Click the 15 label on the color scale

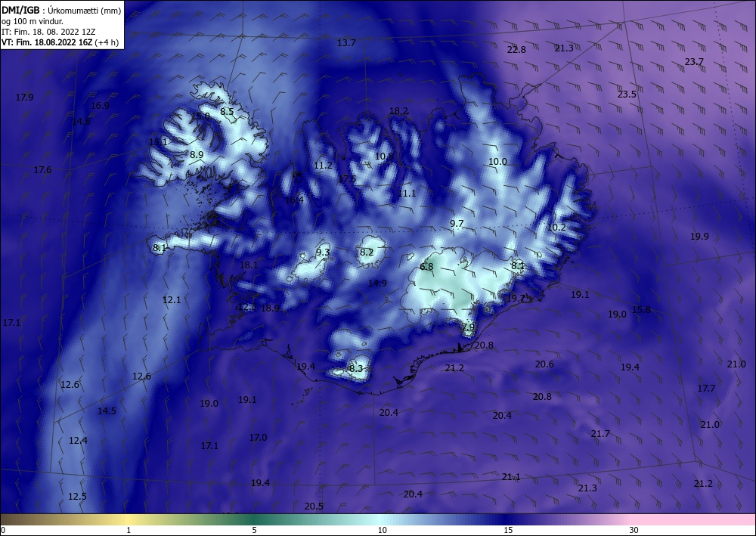pos(508,530)
